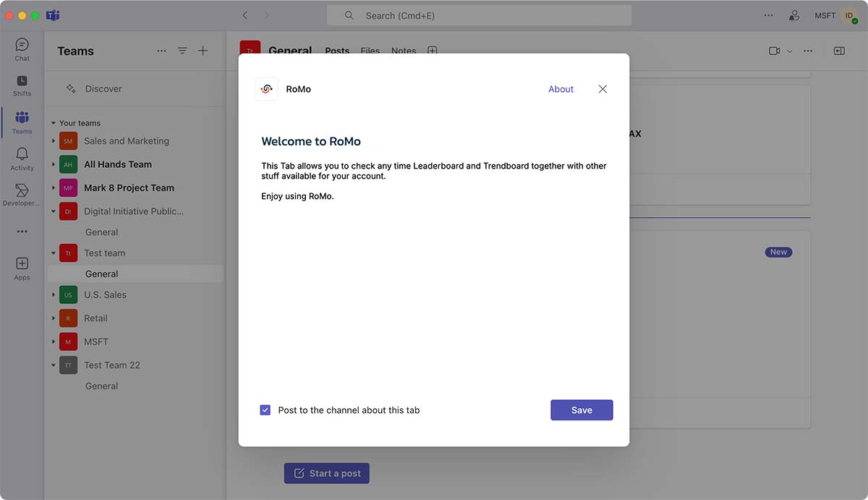Navigate back with the left arrow
This screenshot has width=868, height=500.
click(245, 15)
